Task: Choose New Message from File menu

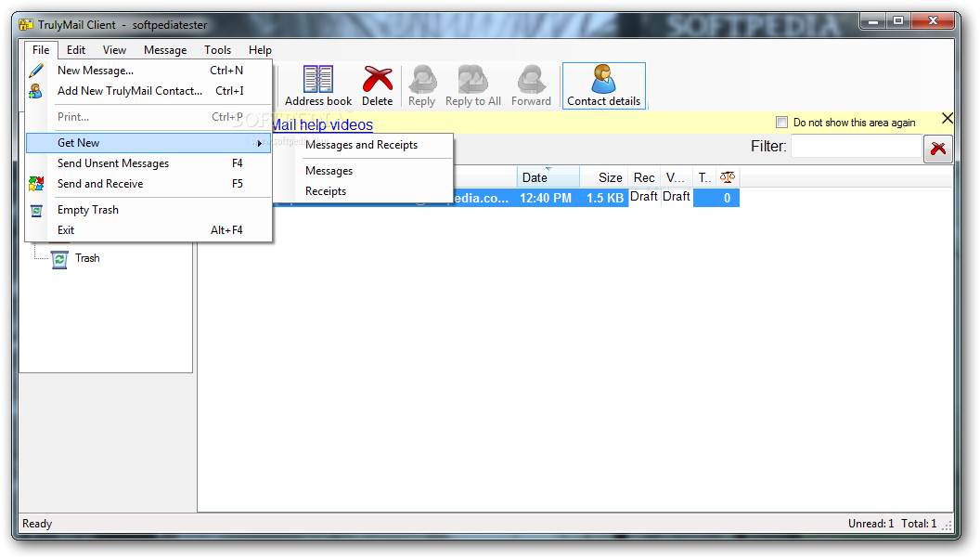Action: (149, 71)
